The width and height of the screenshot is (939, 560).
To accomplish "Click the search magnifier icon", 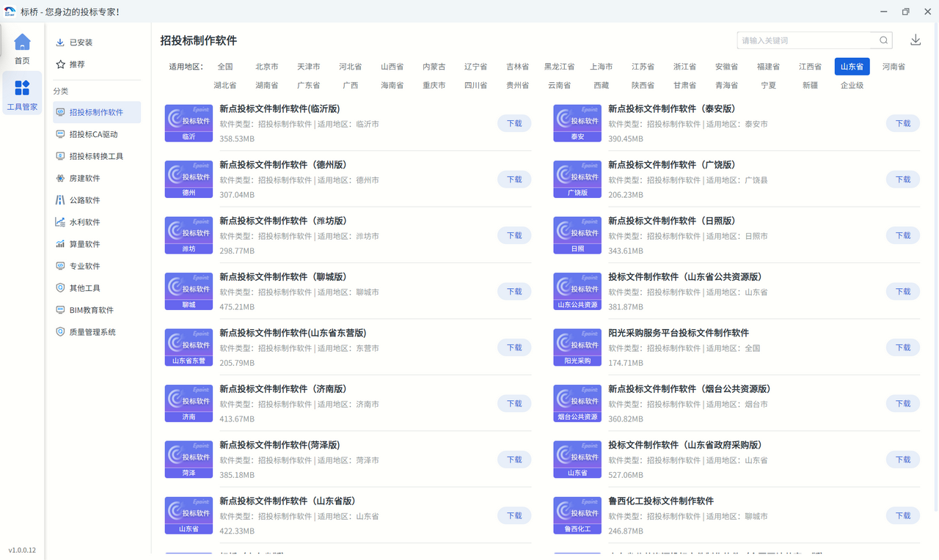I will (883, 40).
